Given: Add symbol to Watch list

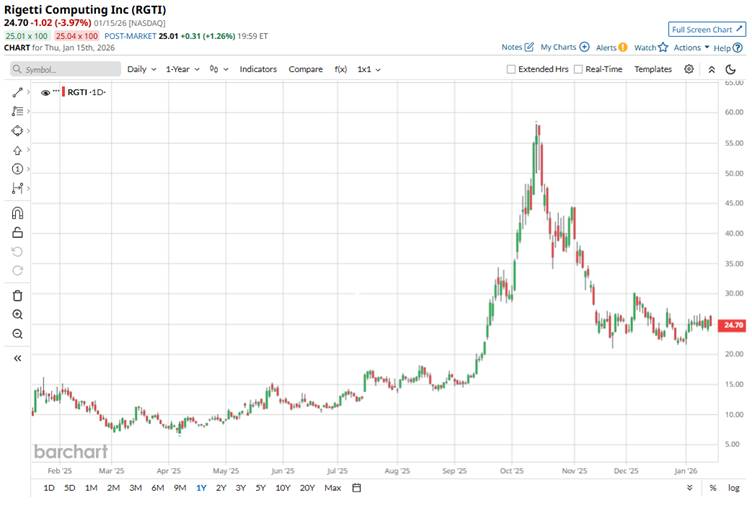Looking at the screenshot, I should pos(651,47).
